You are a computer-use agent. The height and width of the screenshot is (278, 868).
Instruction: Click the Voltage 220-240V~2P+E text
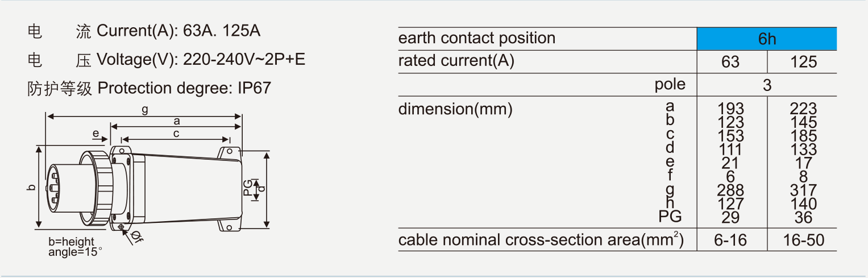pyautogui.click(x=201, y=59)
